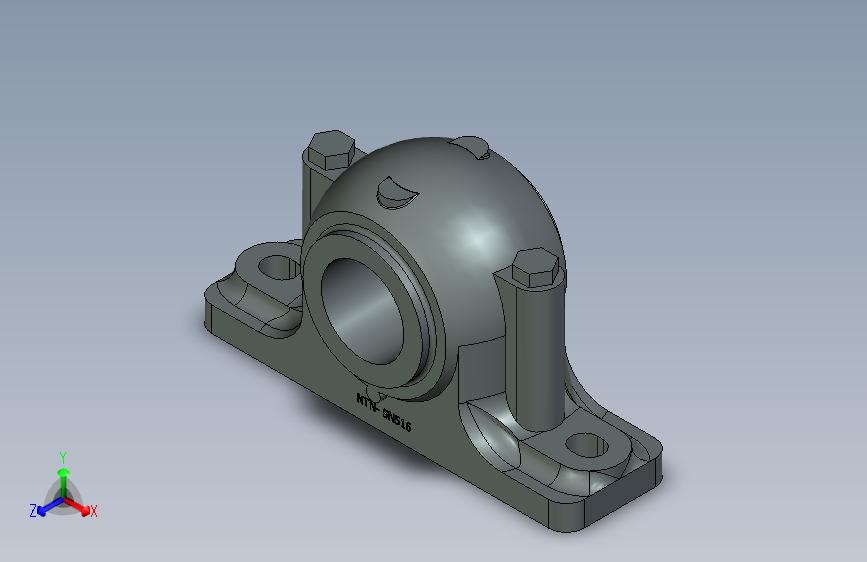Pick the left mounting hole on the base
Image resolution: width=867 pixels, height=562 pixels.
(279, 268)
